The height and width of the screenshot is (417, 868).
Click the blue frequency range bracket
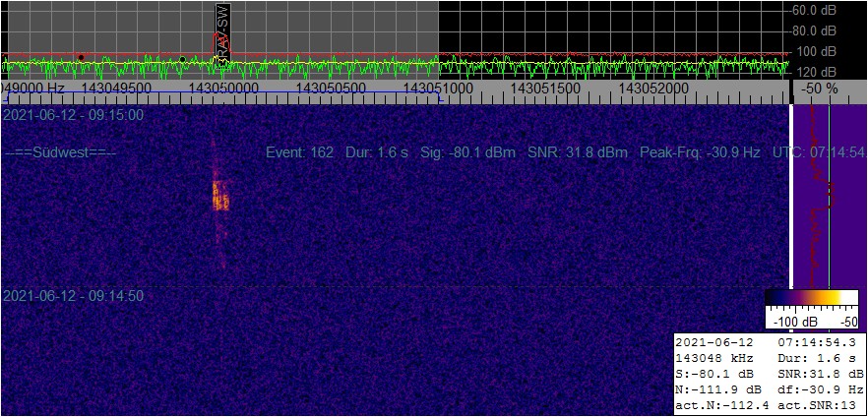pos(224,96)
